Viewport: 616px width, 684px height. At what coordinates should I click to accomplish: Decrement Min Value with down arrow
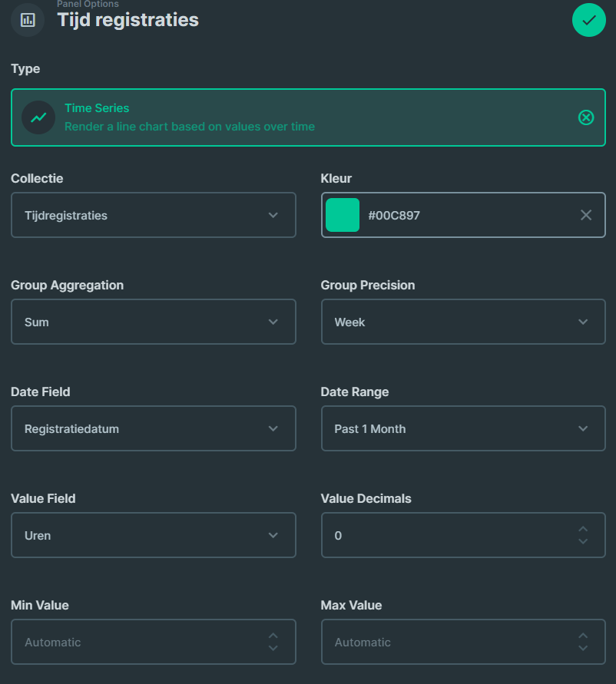tap(273, 648)
